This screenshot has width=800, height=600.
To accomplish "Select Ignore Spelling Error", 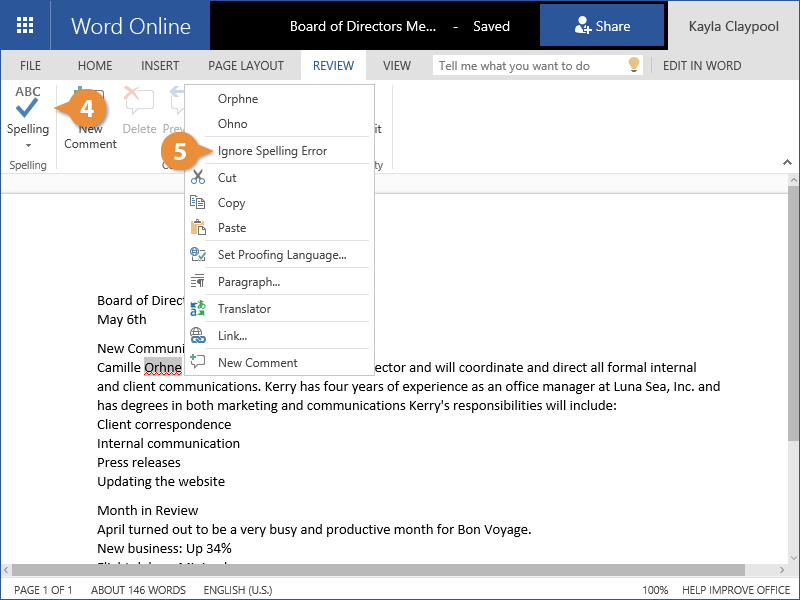I will click(x=272, y=151).
